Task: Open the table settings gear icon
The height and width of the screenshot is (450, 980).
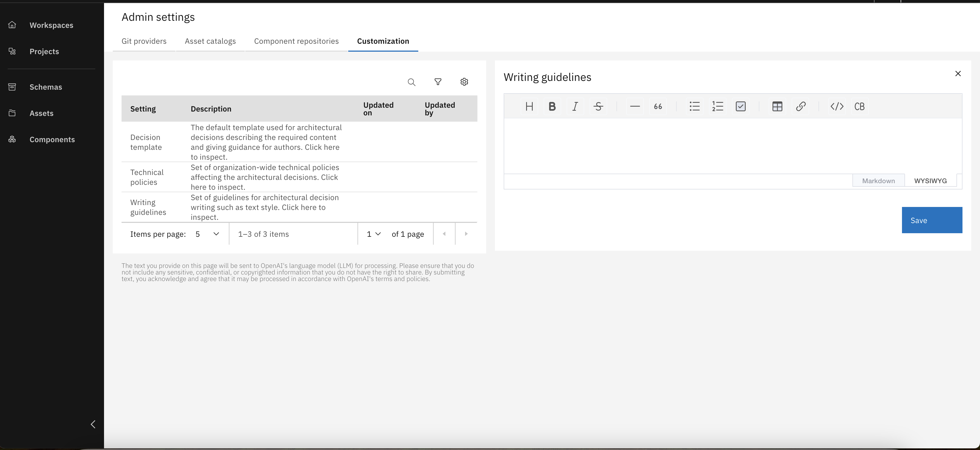Action: 464,82
